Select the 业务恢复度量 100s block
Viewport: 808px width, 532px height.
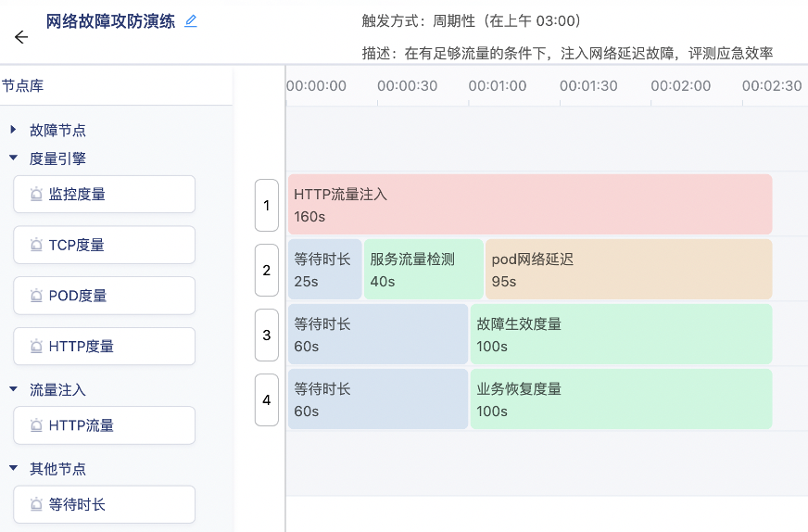[x=621, y=399]
